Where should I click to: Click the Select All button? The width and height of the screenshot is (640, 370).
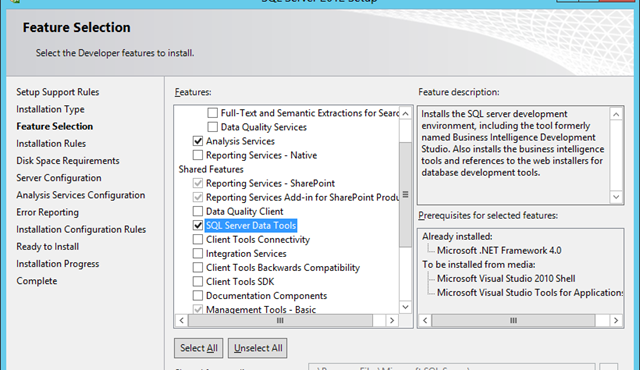tap(199, 348)
